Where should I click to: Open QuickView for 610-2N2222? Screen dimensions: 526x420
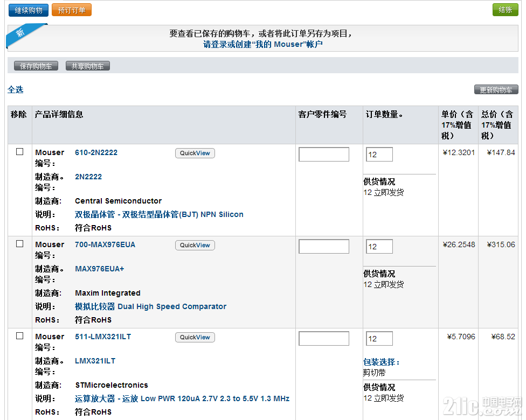click(195, 153)
